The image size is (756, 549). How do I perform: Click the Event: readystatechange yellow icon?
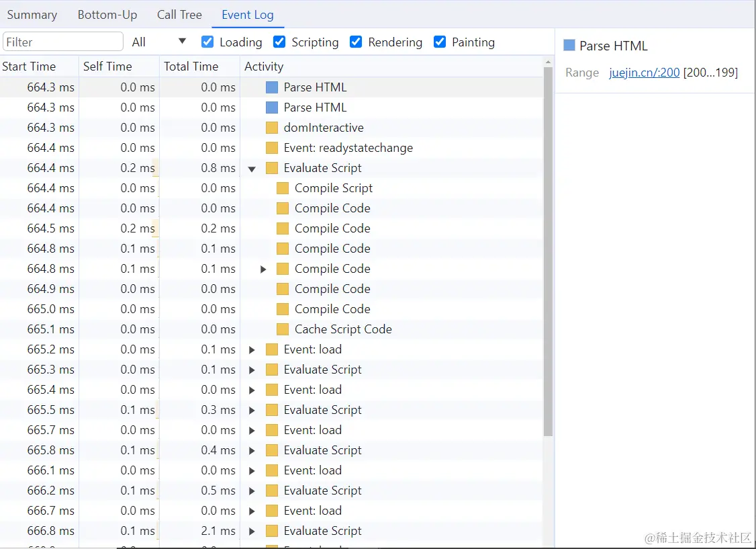(272, 148)
